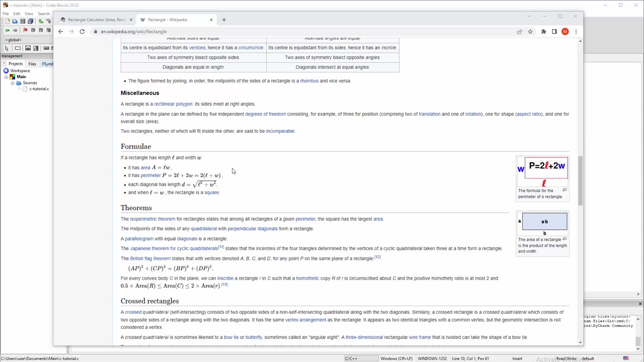Click the perimeter formula thumbnail image

[x=542, y=173]
